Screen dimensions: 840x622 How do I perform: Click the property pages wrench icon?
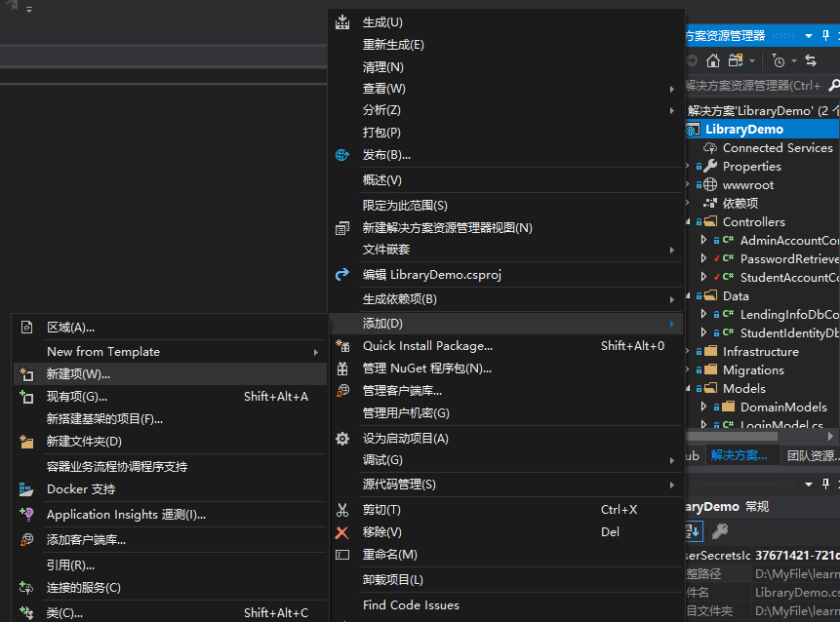(x=719, y=531)
